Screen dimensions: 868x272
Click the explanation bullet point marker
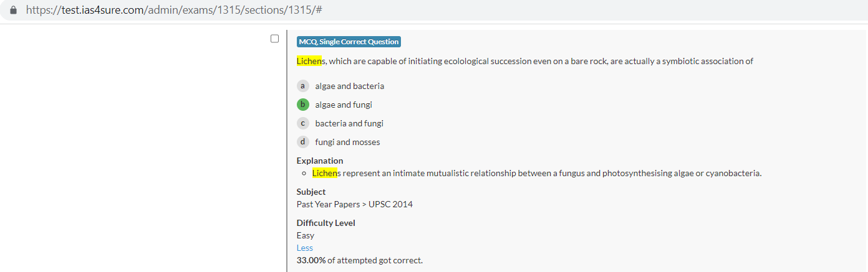pos(304,173)
